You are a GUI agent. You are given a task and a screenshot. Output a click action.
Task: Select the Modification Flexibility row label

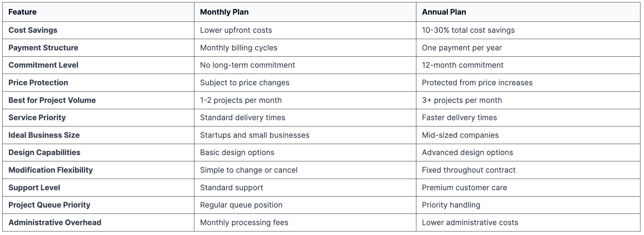pos(51,170)
